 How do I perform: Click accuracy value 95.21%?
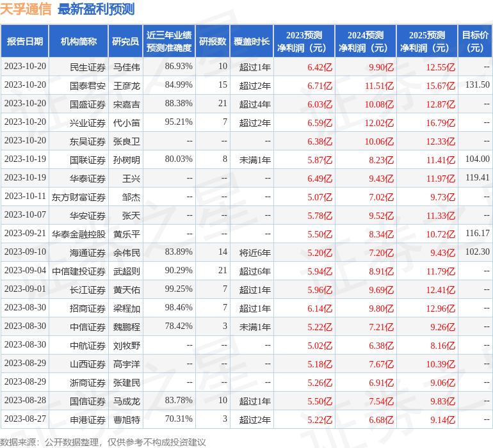pyautogui.click(x=179, y=122)
